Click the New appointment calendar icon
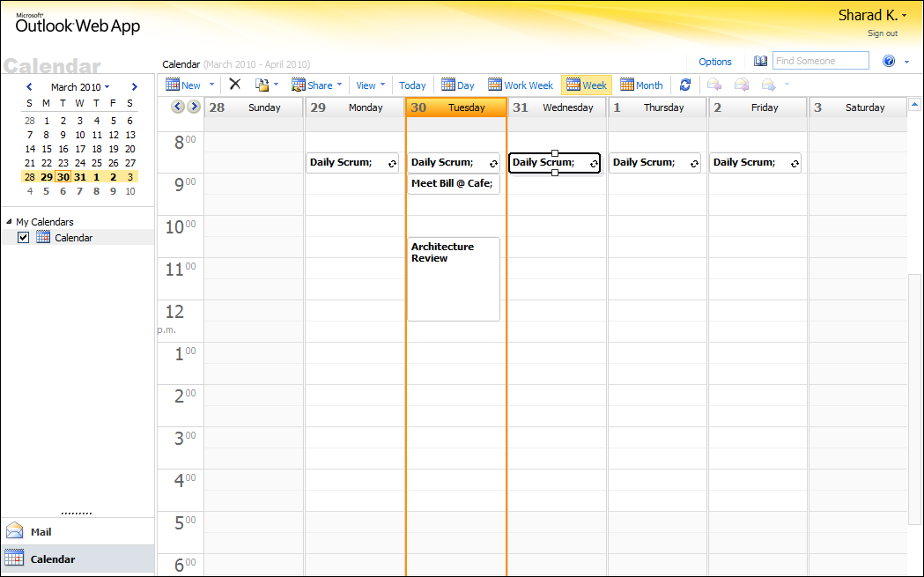924x577 pixels. pos(172,85)
